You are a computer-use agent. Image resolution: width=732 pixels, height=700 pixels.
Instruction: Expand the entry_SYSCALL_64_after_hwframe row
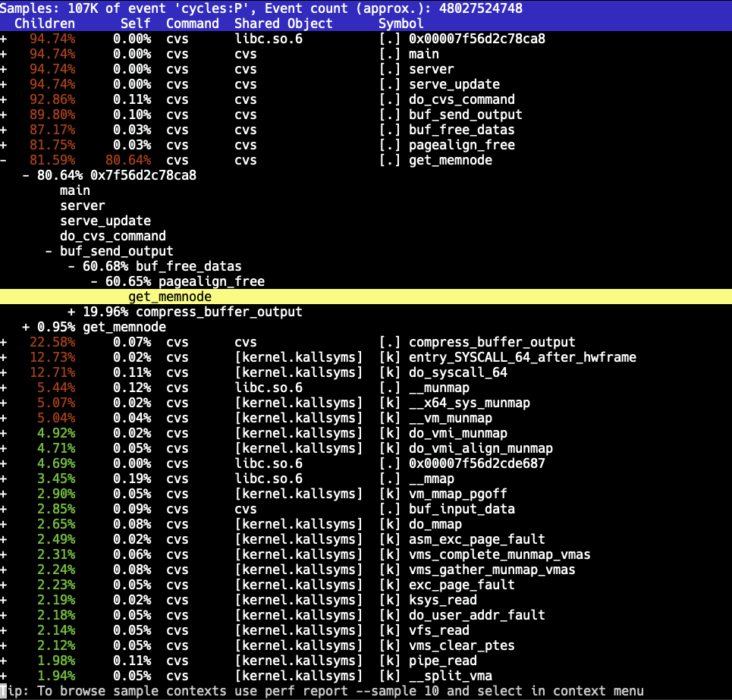click(x=5, y=357)
